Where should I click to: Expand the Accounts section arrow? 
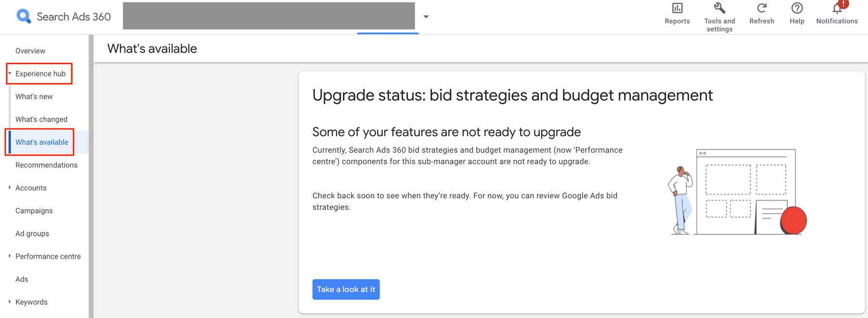click(x=10, y=188)
